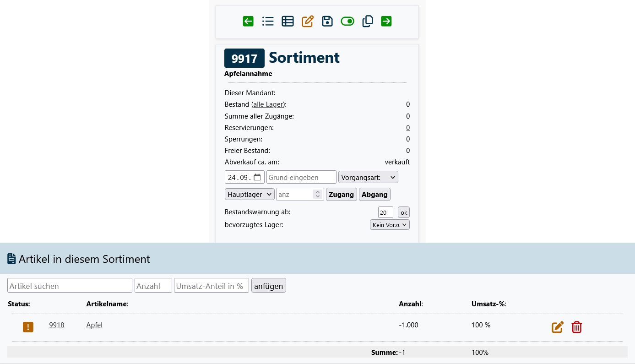
Task: Open the alle Lager link
Action: point(268,104)
